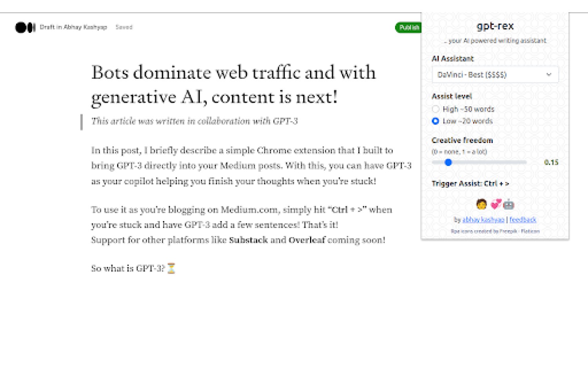Screen dimensions: 588x392
Task: Click the 'gpt-rex' panel title
Action: pos(495,26)
